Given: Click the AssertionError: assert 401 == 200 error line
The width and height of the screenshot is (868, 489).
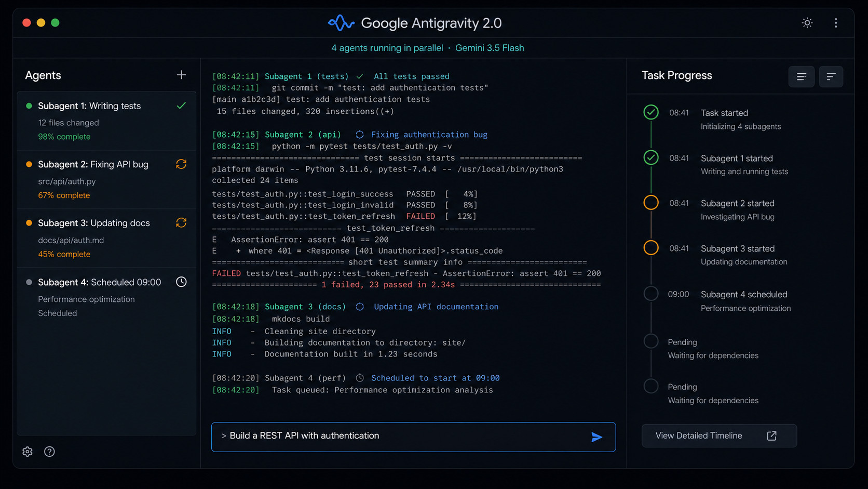Looking at the screenshot, I should (300, 240).
